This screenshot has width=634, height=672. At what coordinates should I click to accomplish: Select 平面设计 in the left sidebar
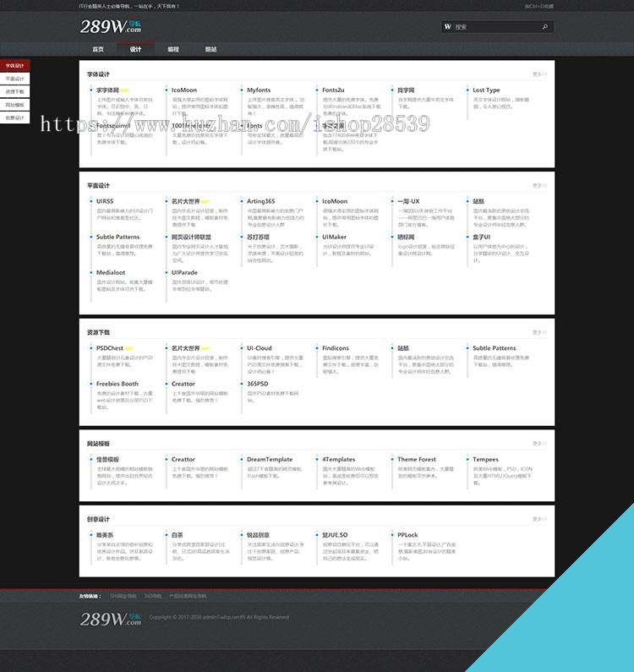14,79
